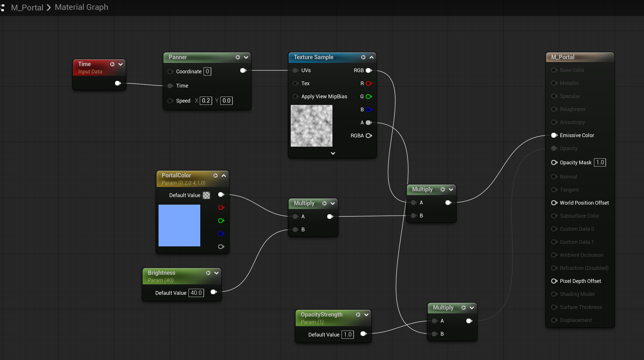Screen dimensions: 644x360
Task: Click the Panner Time input pin
Action: pos(170,86)
